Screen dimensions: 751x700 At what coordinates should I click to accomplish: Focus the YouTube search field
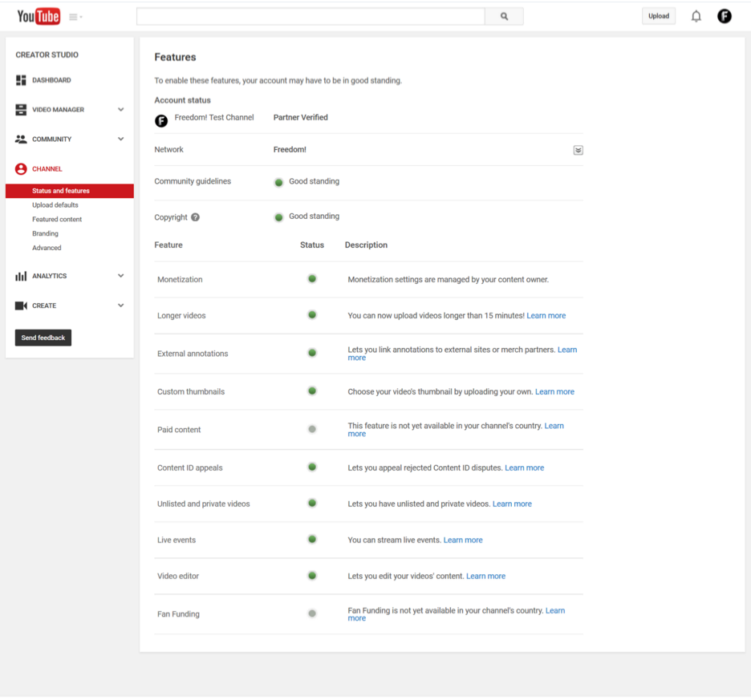click(x=311, y=16)
